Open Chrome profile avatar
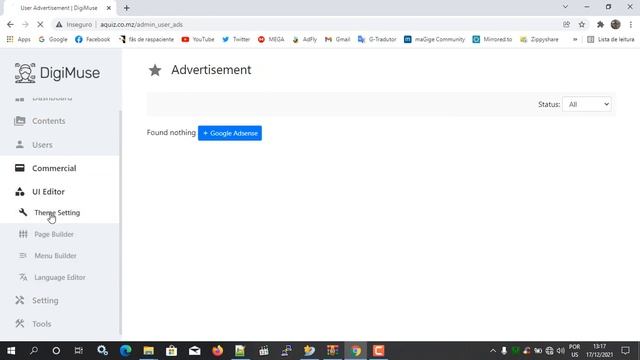 tap(616, 24)
